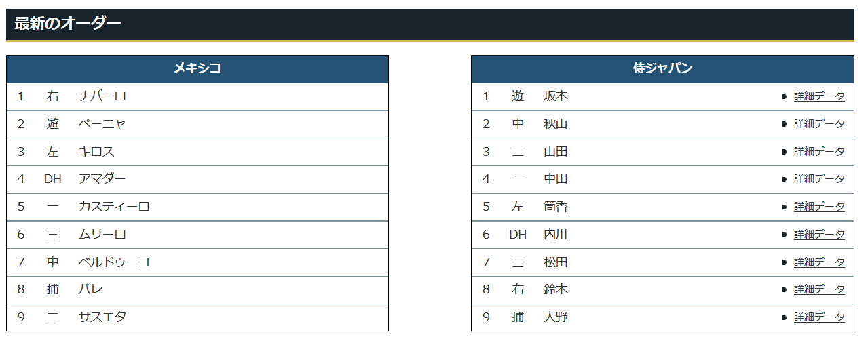This screenshot has width=868, height=345.
Task: Click the arrow icon beside 坂本's 詳細データ
Action: tap(785, 97)
